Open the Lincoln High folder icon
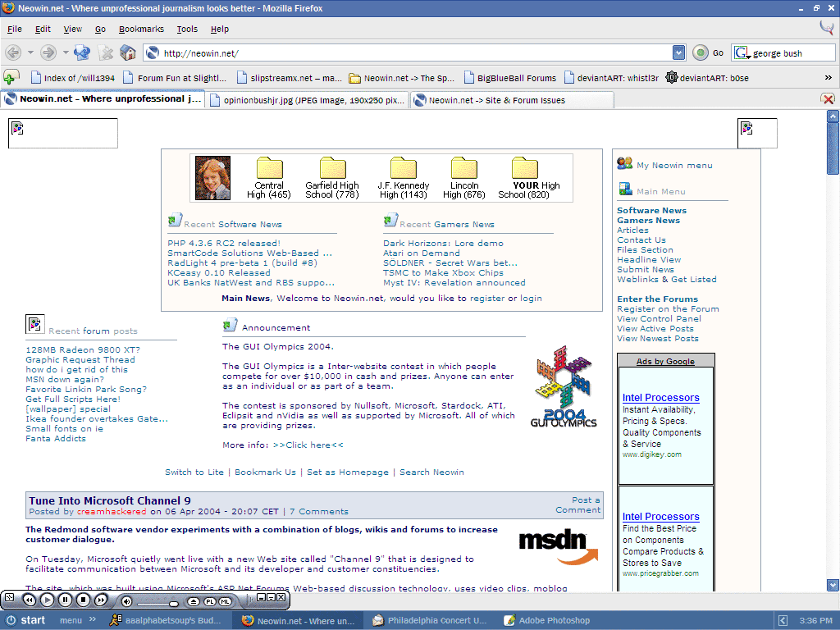Image resolution: width=840 pixels, height=630 pixels. coord(464,167)
